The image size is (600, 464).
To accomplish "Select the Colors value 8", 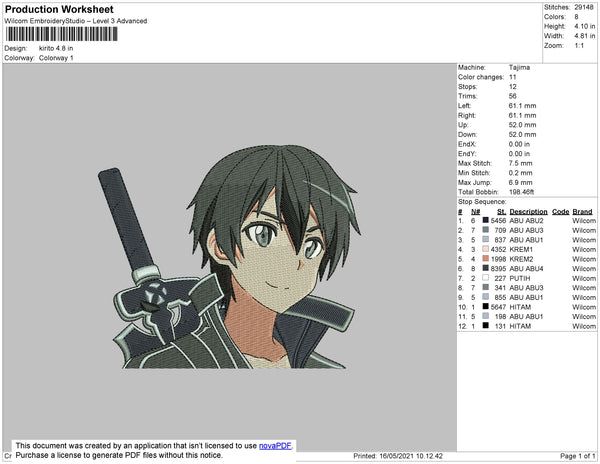I will tap(576, 17).
